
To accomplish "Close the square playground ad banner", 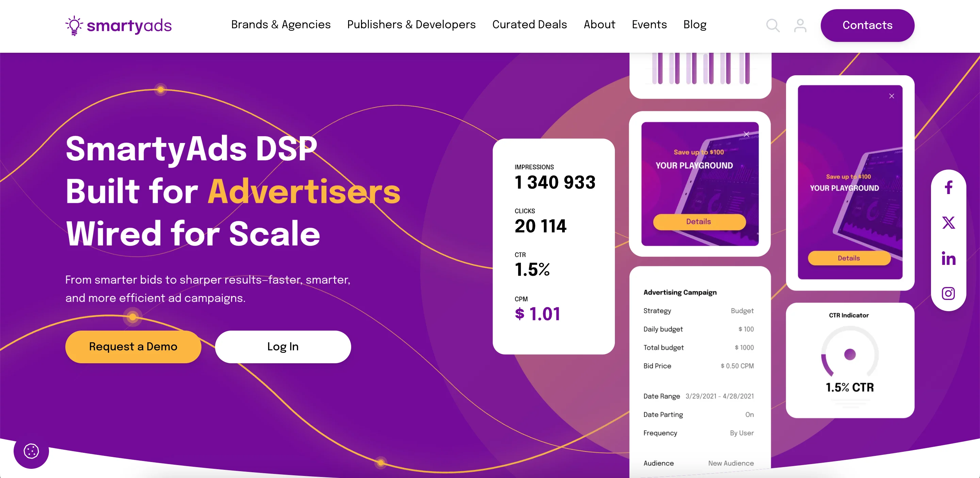I will [x=746, y=134].
